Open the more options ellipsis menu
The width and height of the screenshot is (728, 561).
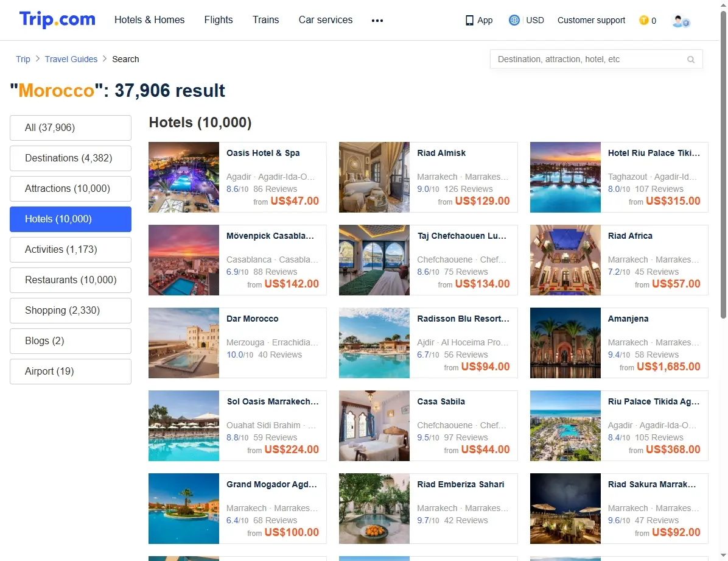(x=377, y=21)
